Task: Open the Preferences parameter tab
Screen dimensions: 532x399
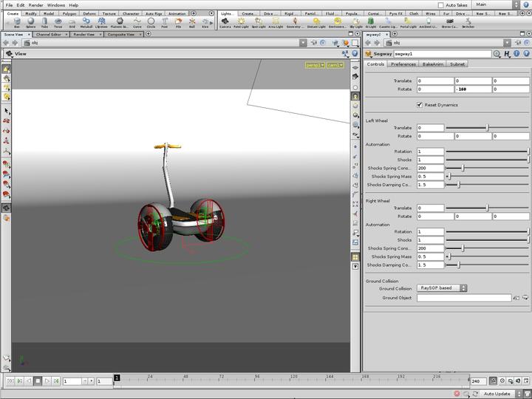Action: pyautogui.click(x=403, y=64)
